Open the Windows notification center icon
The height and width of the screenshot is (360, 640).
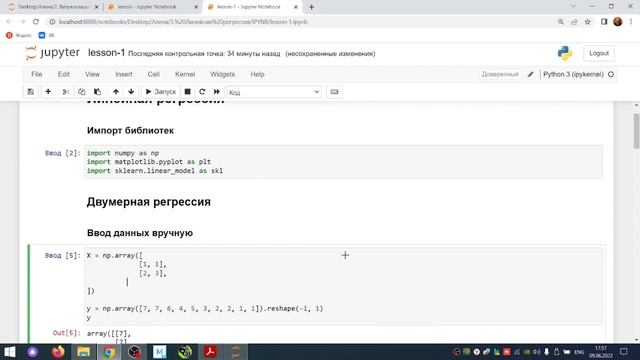point(624,352)
